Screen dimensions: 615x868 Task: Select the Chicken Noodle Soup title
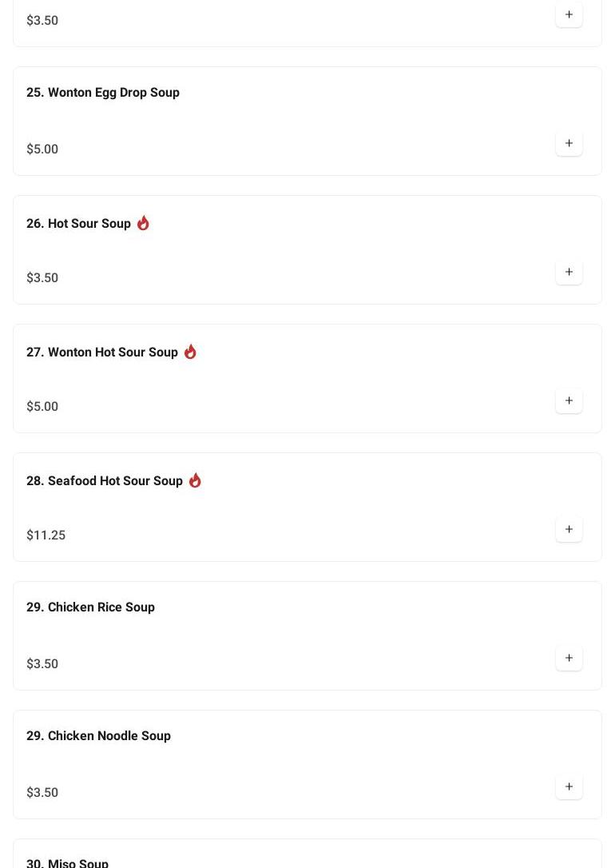[x=98, y=736]
